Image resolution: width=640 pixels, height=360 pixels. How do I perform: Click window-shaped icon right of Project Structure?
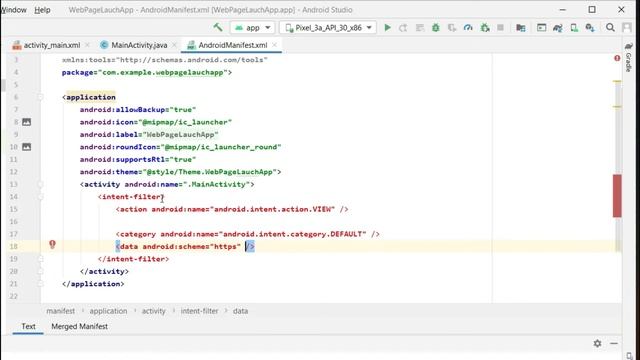pyautogui.click(x=541, y=28)
